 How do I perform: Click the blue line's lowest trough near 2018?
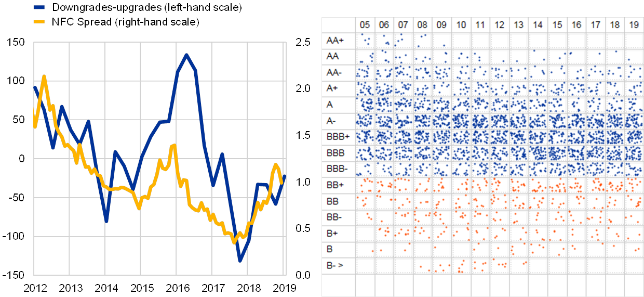[240, 260]
